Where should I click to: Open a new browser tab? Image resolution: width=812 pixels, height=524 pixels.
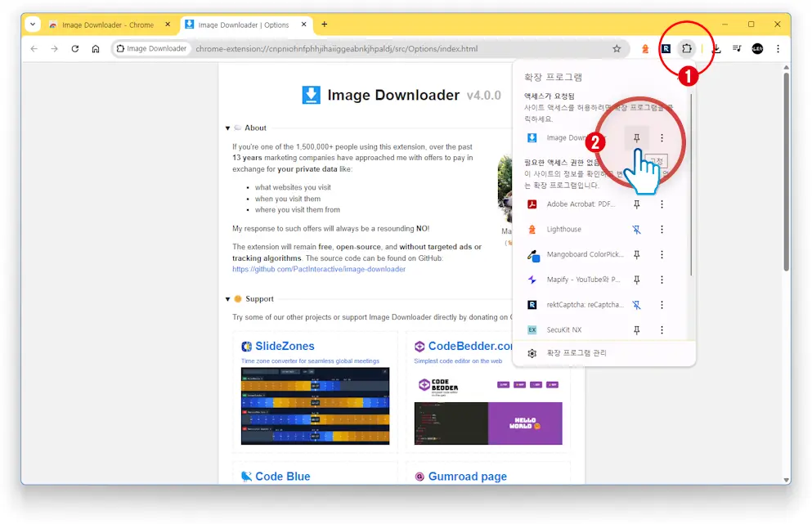(x=324, y=25)
